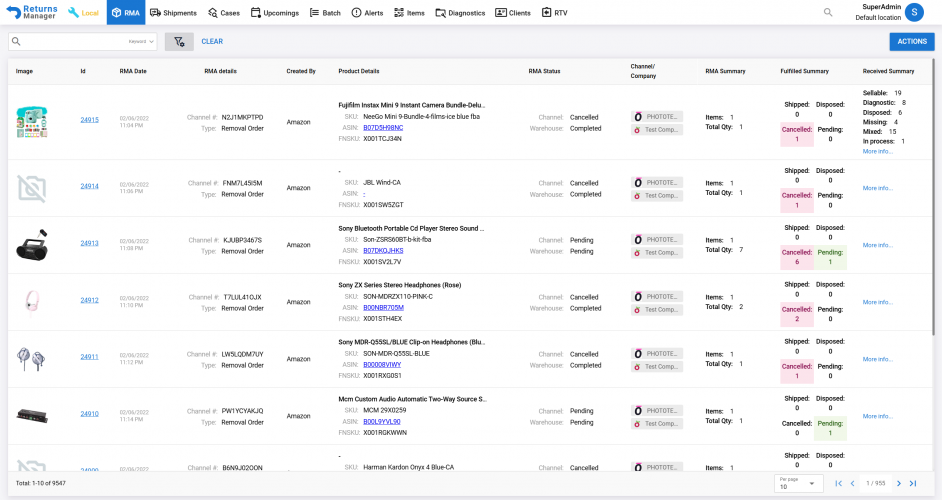
Task: Go to the previous page
Action: 852,484
